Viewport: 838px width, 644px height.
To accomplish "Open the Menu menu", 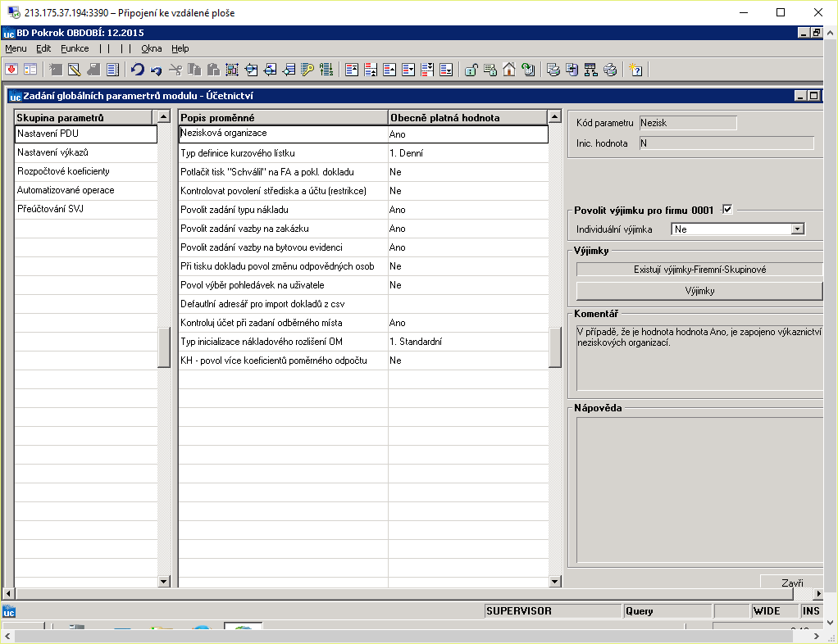I will 16,48.
